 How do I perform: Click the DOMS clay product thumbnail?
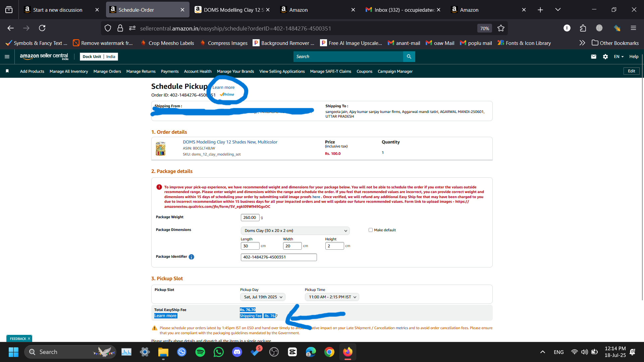[x=161, y=148]
